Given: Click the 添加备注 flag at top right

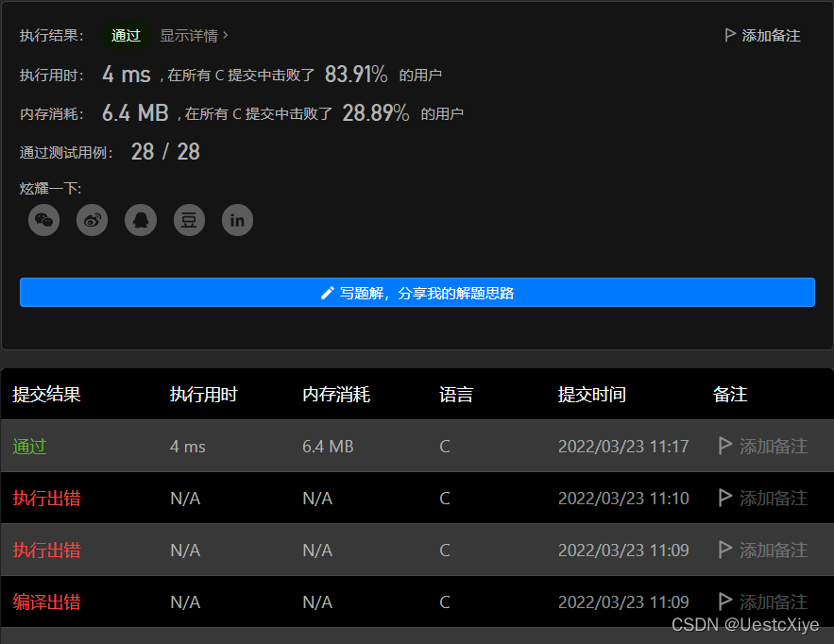Looking at the screenshot, I should click(763, 36).
